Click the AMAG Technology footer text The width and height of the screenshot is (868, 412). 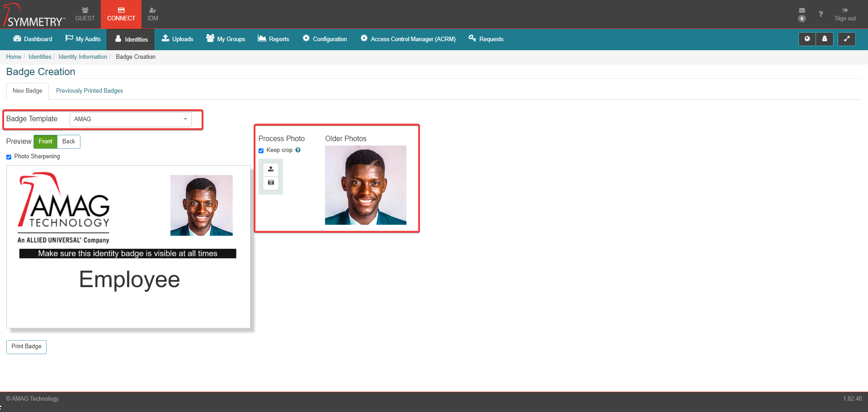(32, 399)
